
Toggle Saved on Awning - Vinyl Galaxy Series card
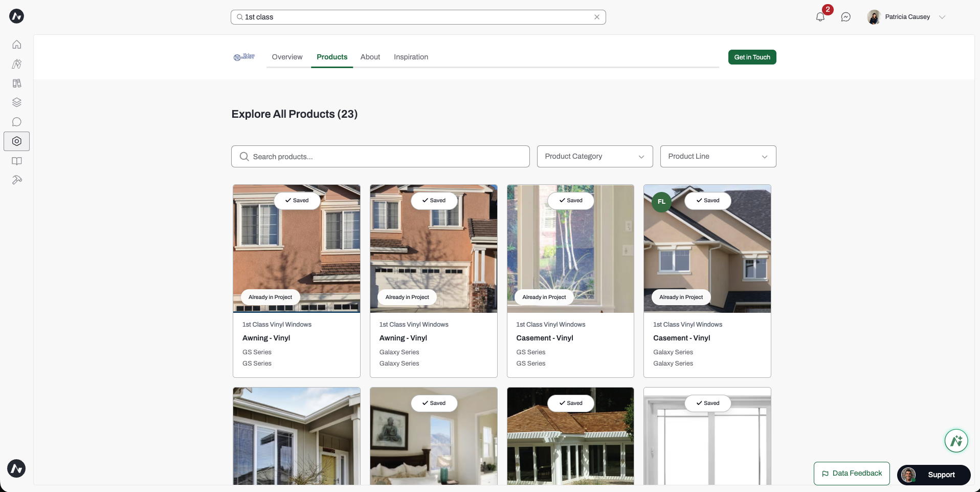tap(434, 201)
